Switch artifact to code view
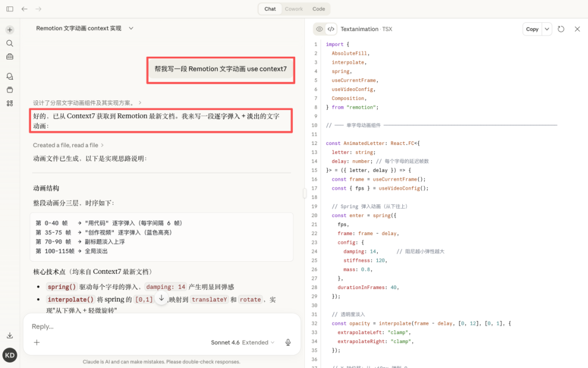The image size is (588, 368). pos(331,29)
